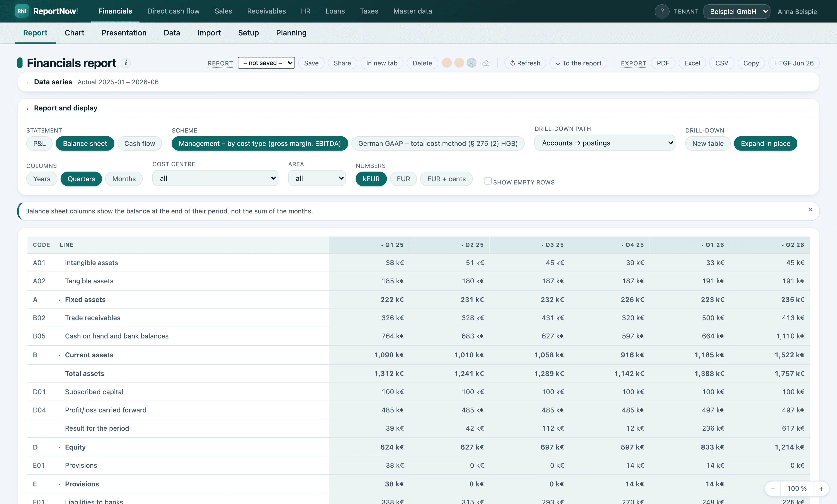Viewport: 837px width, 504px height.
Task: Click the 100 % zoom level
Action: pyautogui.click(x=797, y=489)
